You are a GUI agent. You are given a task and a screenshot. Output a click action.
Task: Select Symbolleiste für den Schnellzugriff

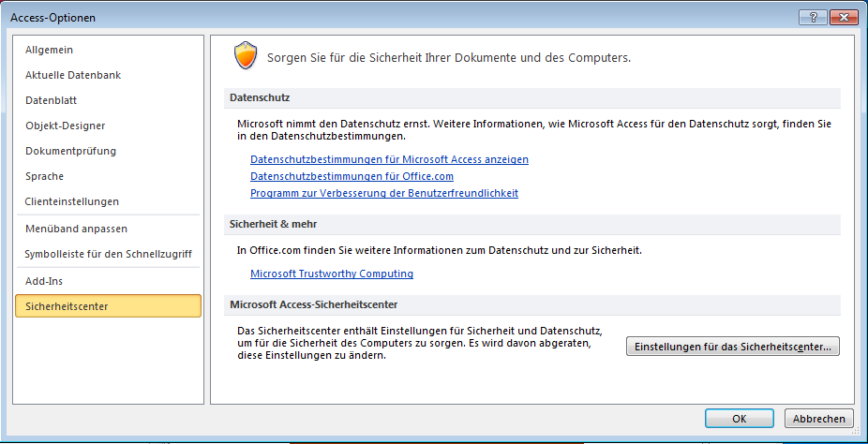point(108,254)
